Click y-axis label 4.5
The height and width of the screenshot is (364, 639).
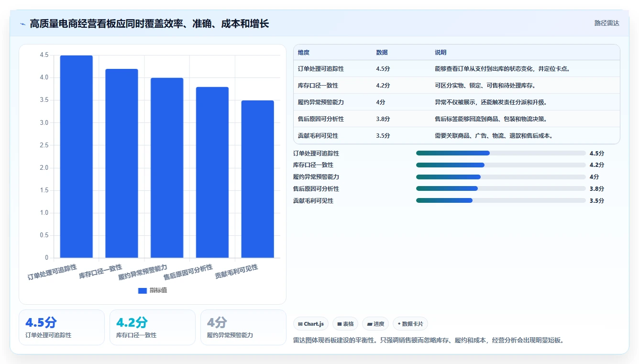pos(44,55)
